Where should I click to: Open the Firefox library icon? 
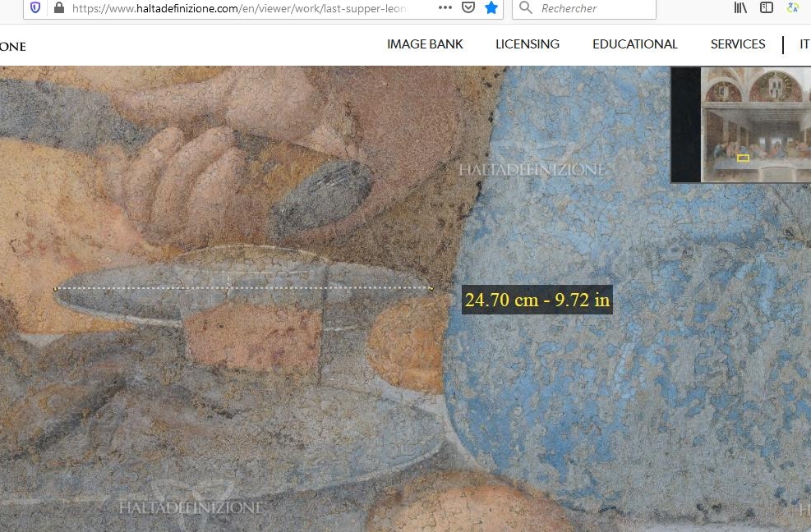740,8
